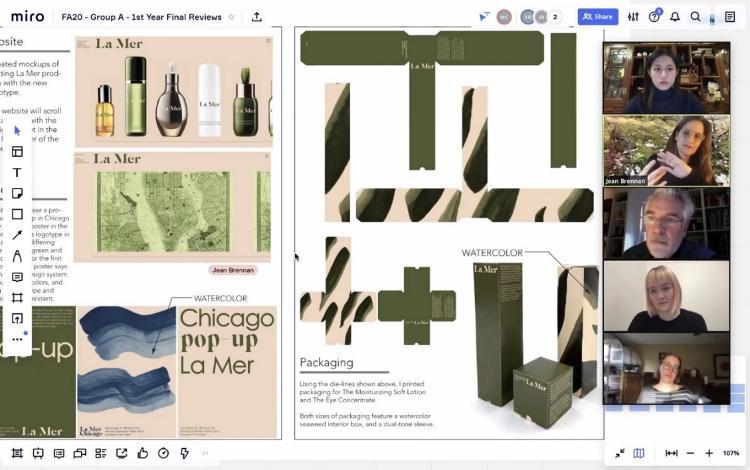Screen dimensions: 750x470
Task: Click the fit-to-screen width icon
Action: 672,453
